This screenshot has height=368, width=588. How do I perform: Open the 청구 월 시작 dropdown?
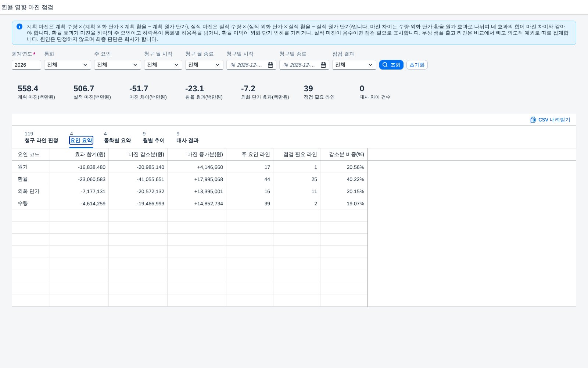click(x=163, y=65)
